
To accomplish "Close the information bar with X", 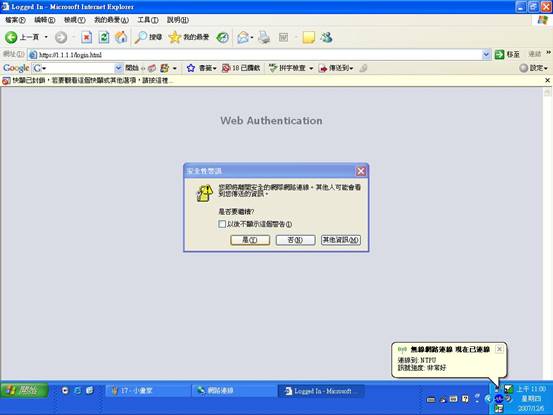I will click(547, 80).
